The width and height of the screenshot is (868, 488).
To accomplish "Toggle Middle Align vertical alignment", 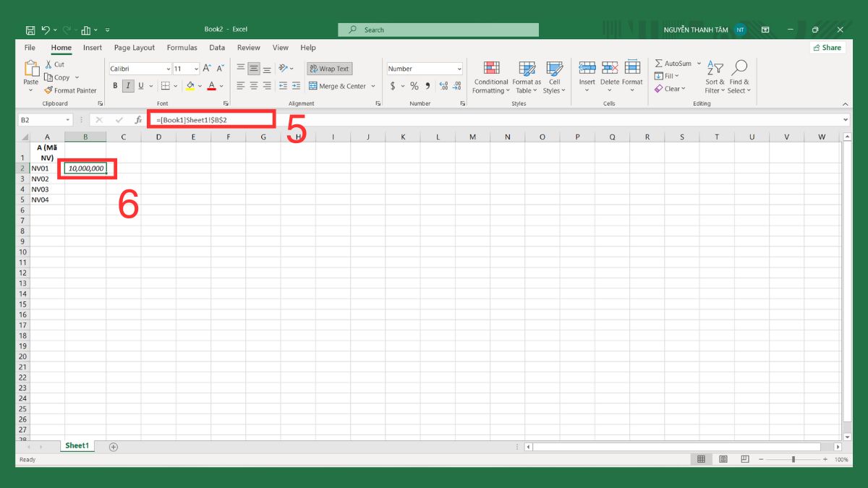I will pyautogui.click(x=254, y=69).
